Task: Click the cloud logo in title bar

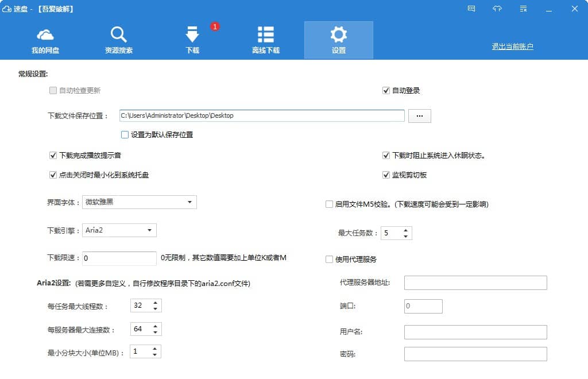Action: [6, 9]
